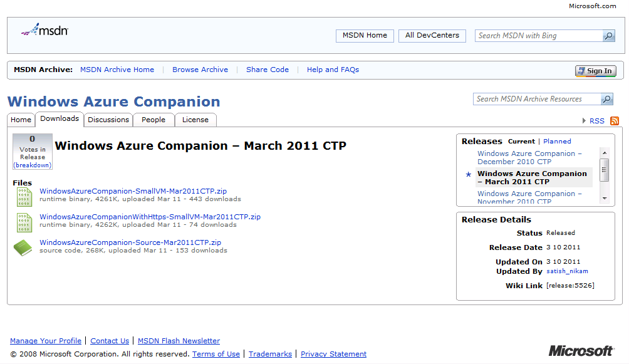Click the Archive Resources search magnifier icon
629x364 pixels.
[606, 99]
